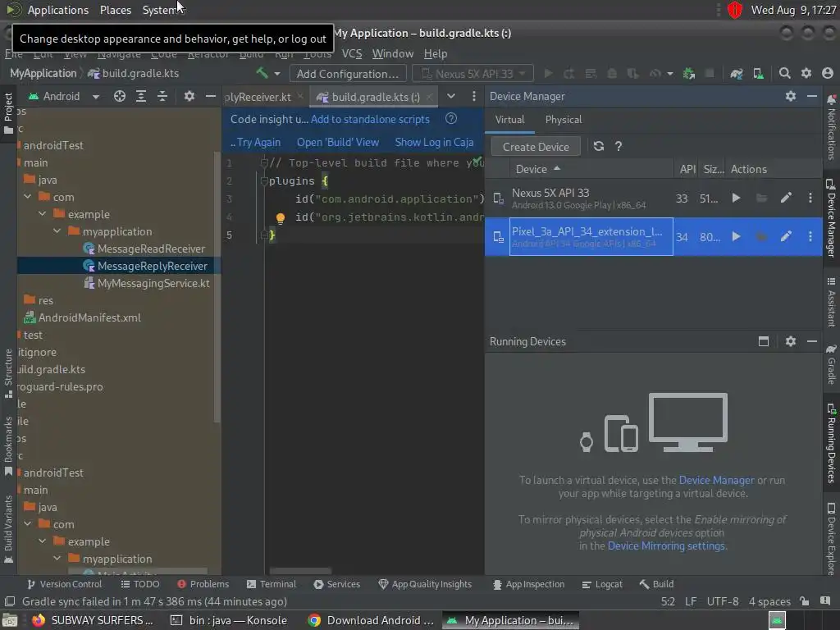Toggle Running Devices window mode icon
Screen dimensions: 840x630
pyautogui.click(x=764, y=341)
